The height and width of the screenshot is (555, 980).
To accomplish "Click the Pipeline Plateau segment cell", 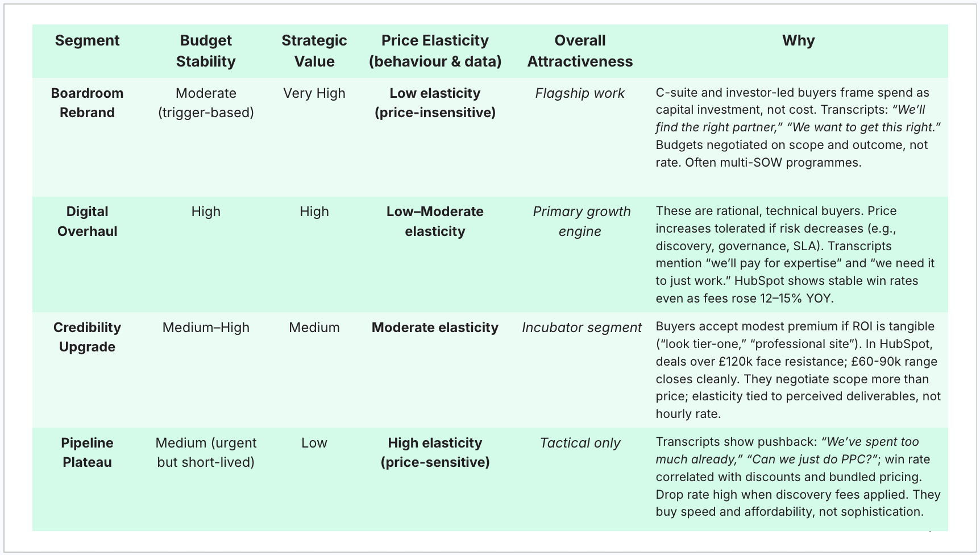I will [87, 453].
